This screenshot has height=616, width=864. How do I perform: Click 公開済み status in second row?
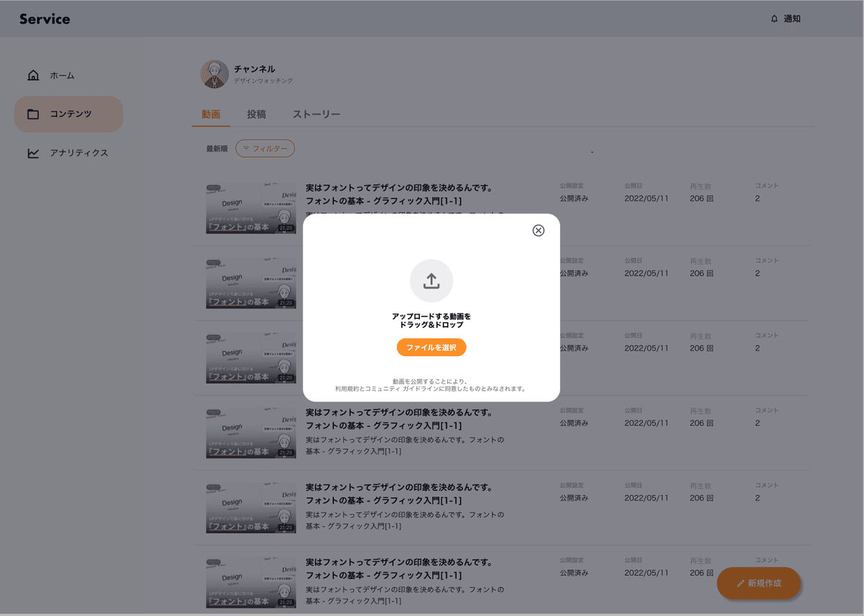pos(574,273)
